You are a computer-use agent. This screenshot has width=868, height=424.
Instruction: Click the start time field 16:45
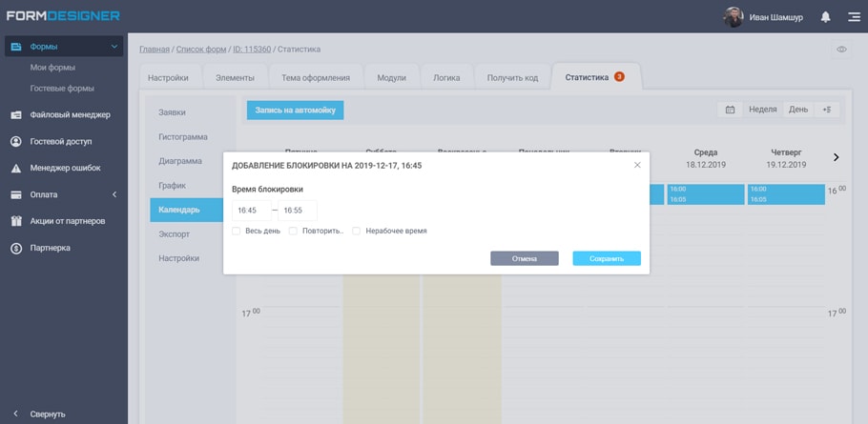point(251,211)
